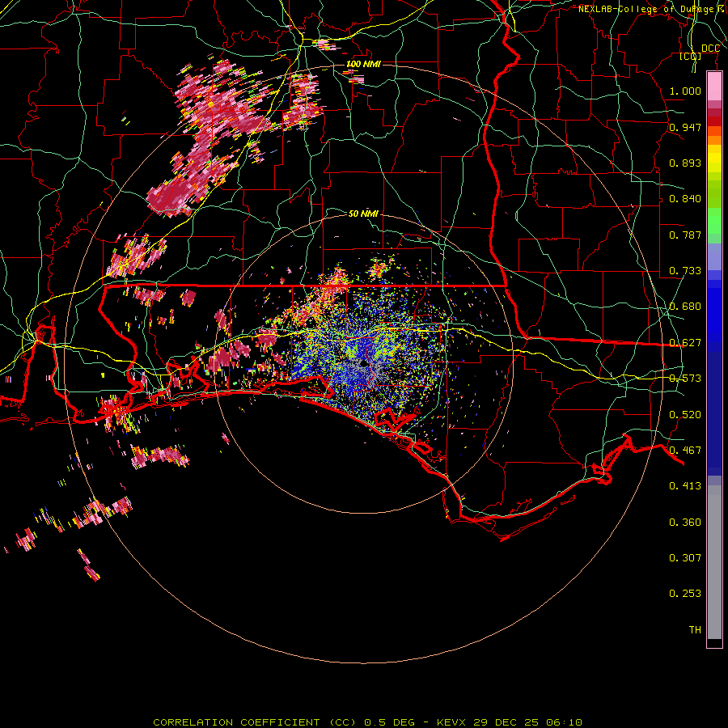Viewport: 728px width, 728px height.
Task: Click the 0.627 legend value
Action: (x=685, y=343)
